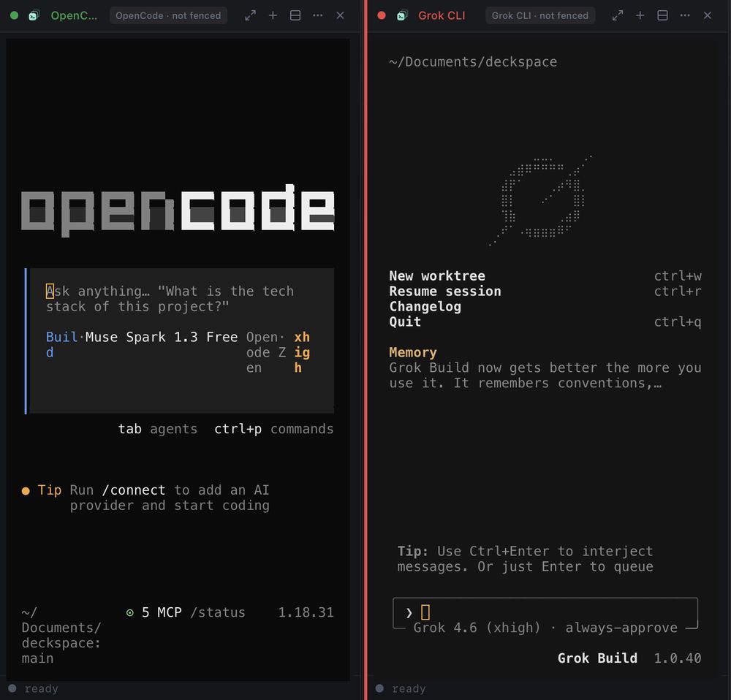
Task: Split the OpenCode pane layout
Action: [x=295, y=15]
